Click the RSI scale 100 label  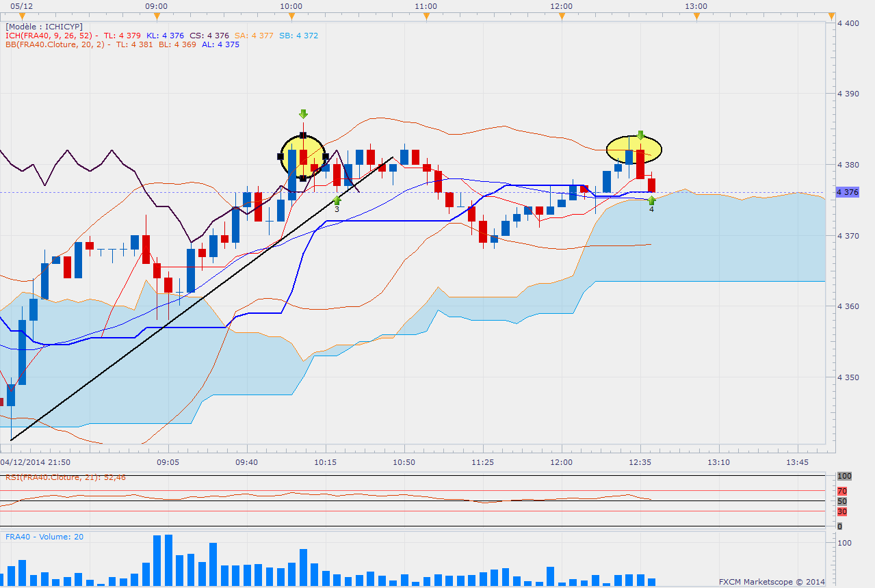(844, 476)
